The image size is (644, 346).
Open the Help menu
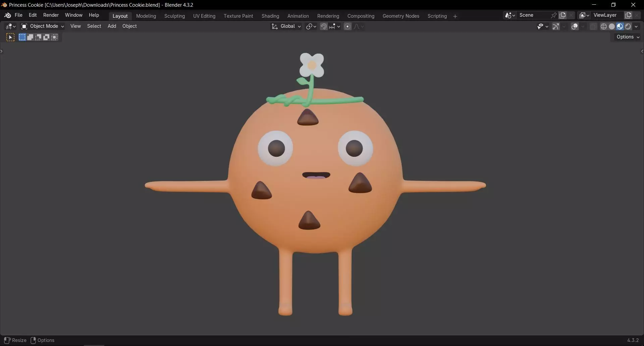point(94,15)
